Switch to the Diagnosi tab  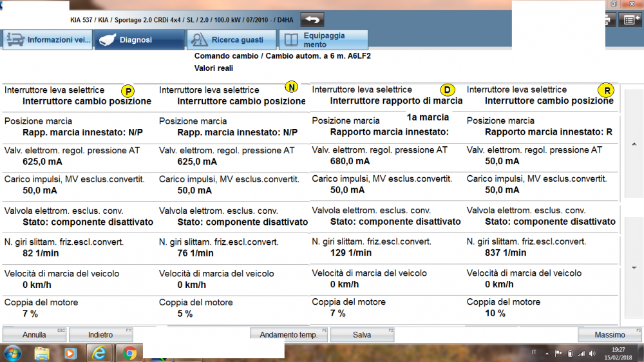tap(140, 40)
